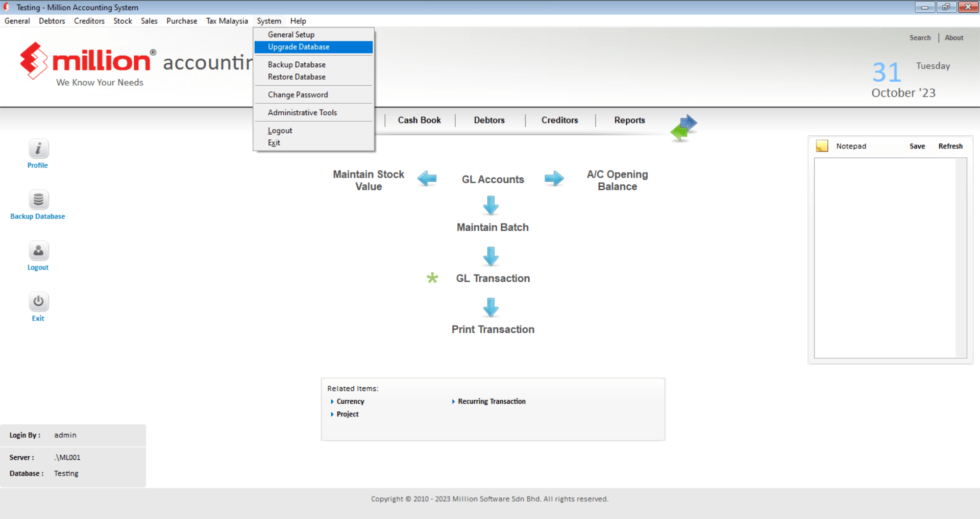Click the right arrow toward A/C Opening Balance
This screenshot has height=519, width=980.
coord(554,179)
